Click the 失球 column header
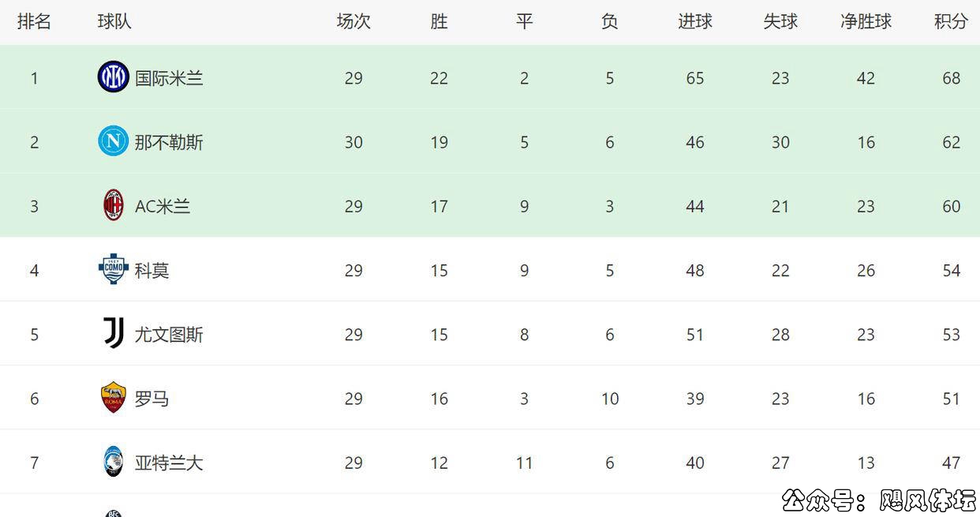 (780, 21)
